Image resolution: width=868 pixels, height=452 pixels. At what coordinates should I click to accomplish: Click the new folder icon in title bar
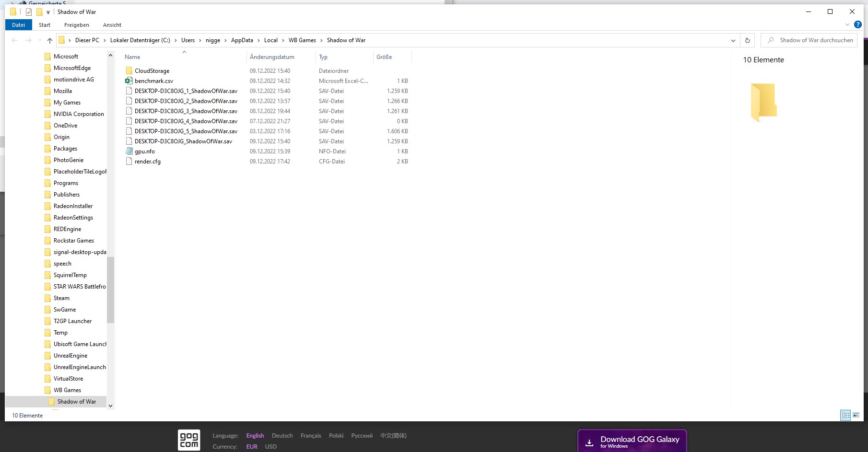click(x=39, y=12)
